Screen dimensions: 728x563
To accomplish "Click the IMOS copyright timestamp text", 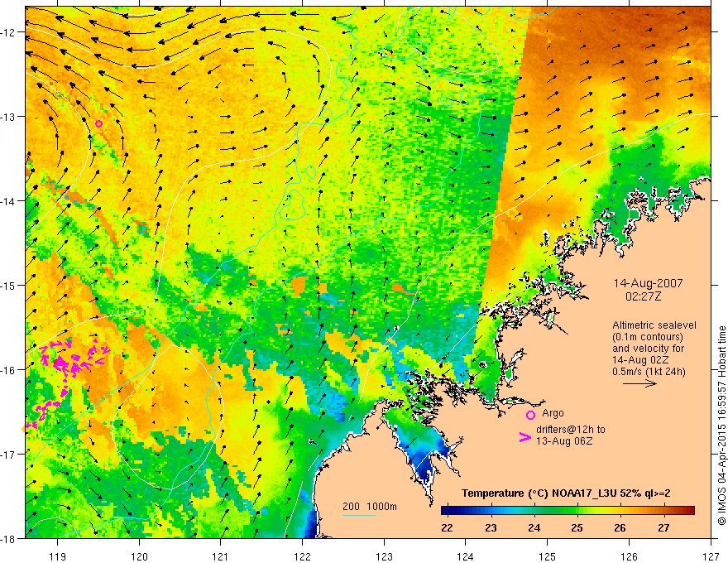I will (x=721, y=426).
